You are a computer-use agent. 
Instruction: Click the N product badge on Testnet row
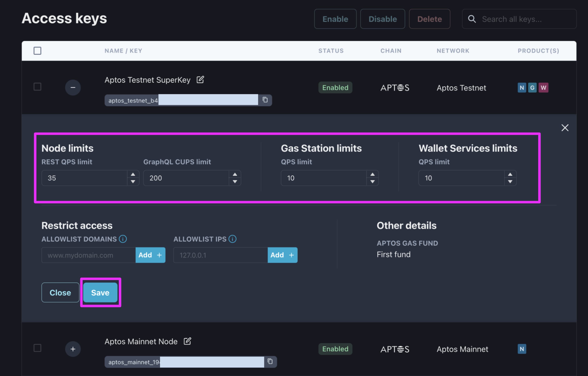click(522, 88)
